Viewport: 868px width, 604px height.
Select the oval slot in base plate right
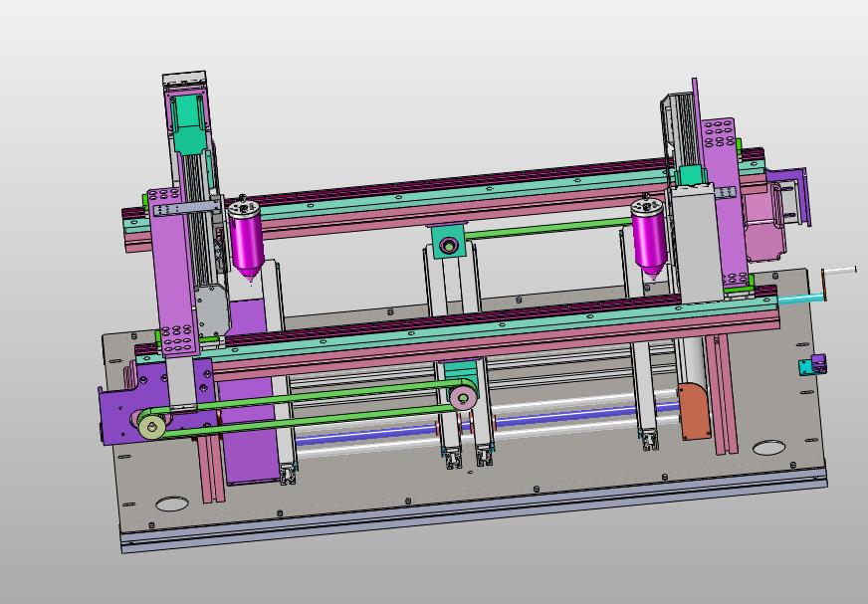pyautogui.click(x=769, y=448)
